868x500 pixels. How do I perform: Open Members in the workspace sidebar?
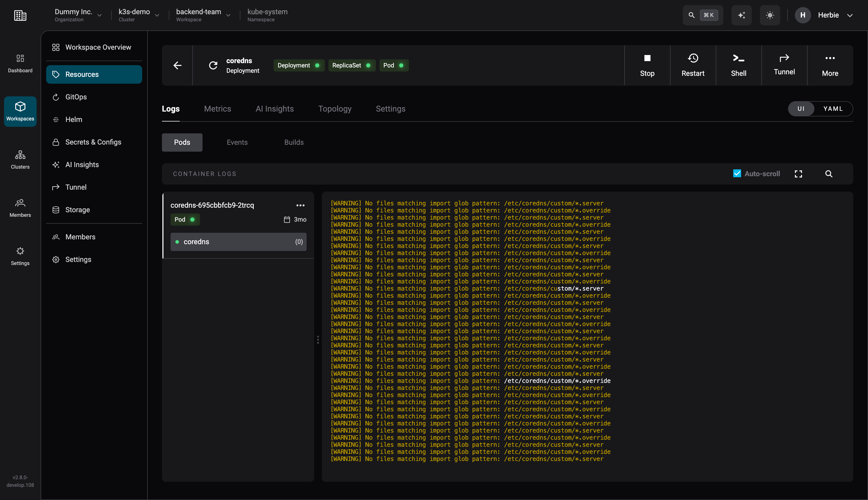[94, 237]
